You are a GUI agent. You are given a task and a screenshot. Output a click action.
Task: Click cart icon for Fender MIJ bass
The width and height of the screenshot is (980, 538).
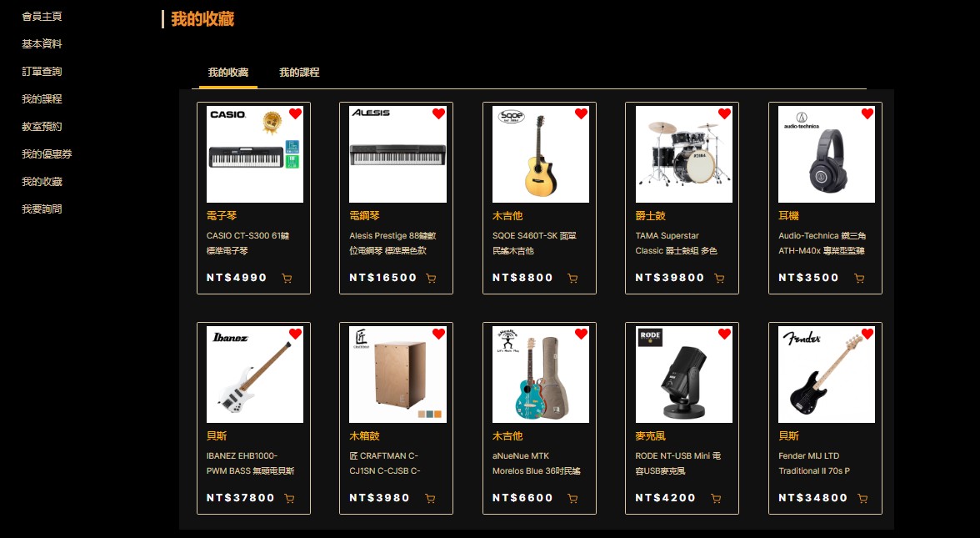click(862, 499)
